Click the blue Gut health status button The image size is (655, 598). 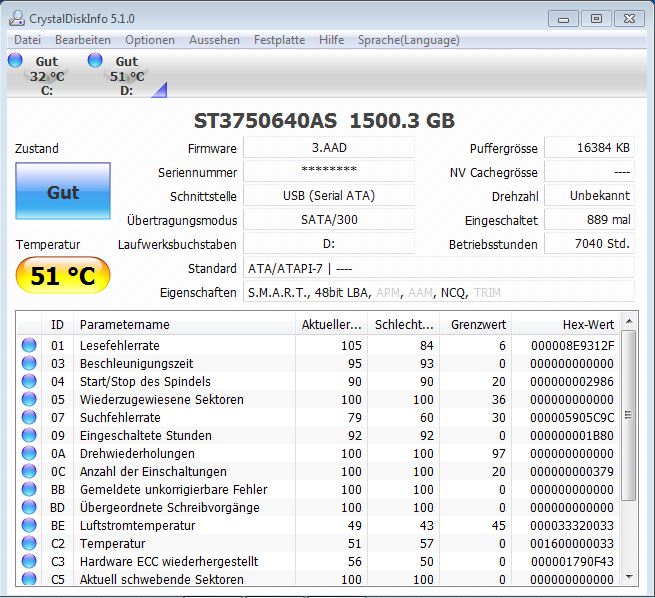tap(63, 191)
